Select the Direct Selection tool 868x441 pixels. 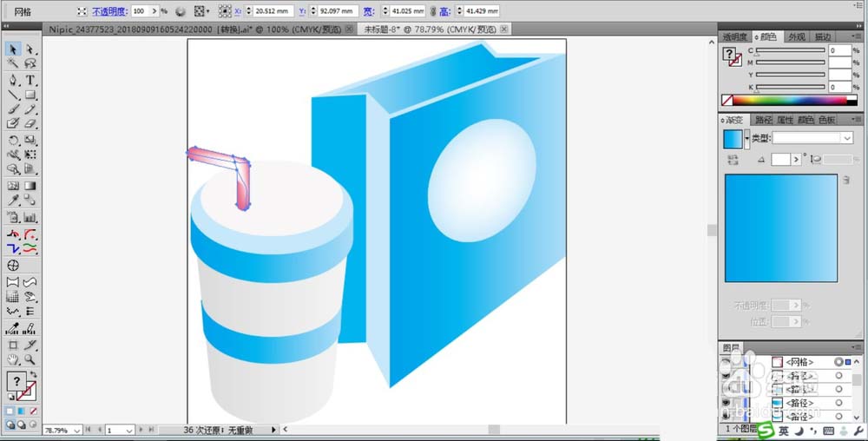[30, 49]
